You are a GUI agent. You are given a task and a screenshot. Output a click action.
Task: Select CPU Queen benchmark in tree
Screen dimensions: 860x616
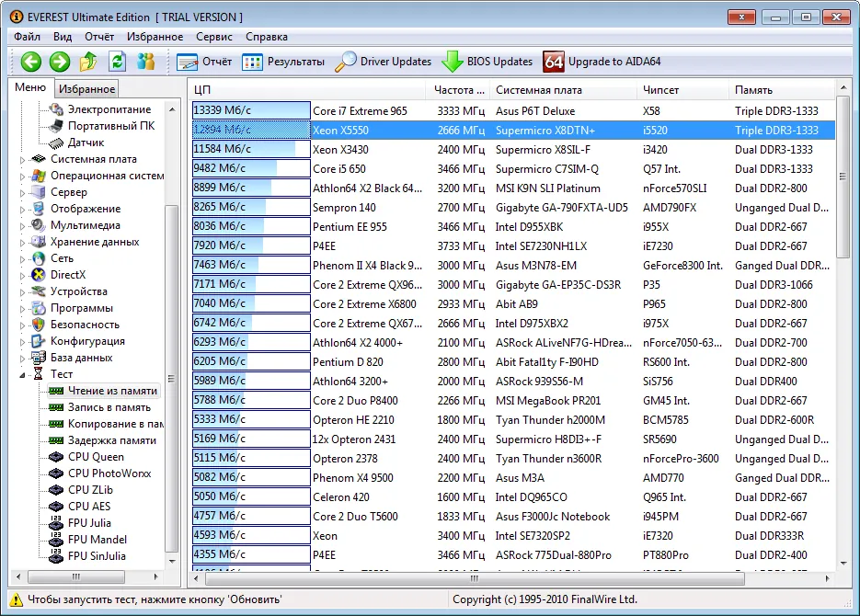tap(96, 457)
